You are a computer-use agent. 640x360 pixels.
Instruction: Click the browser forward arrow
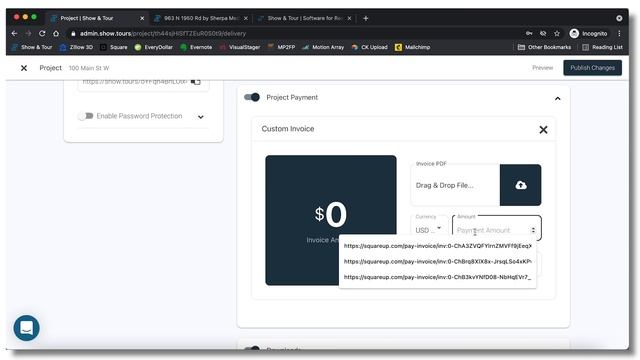28,33
